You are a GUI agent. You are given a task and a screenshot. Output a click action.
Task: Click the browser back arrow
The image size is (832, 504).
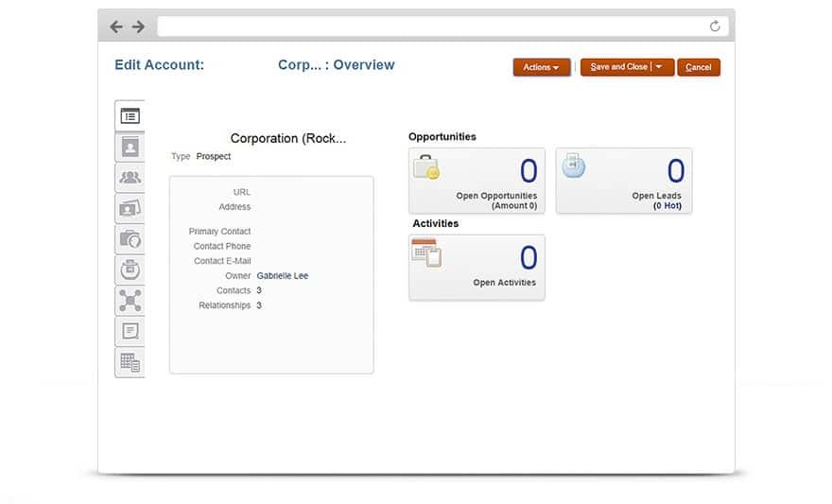coord(116,26)
